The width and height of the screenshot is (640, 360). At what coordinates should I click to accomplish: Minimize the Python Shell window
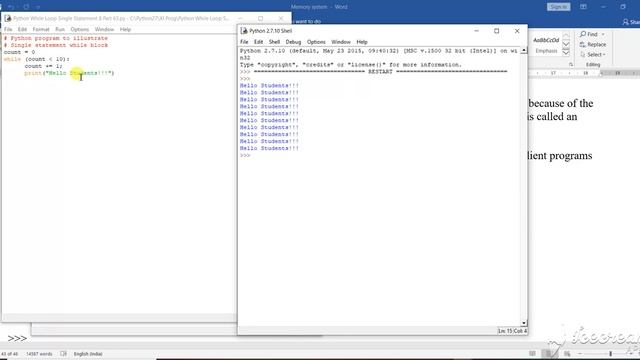tap(476, 31)
